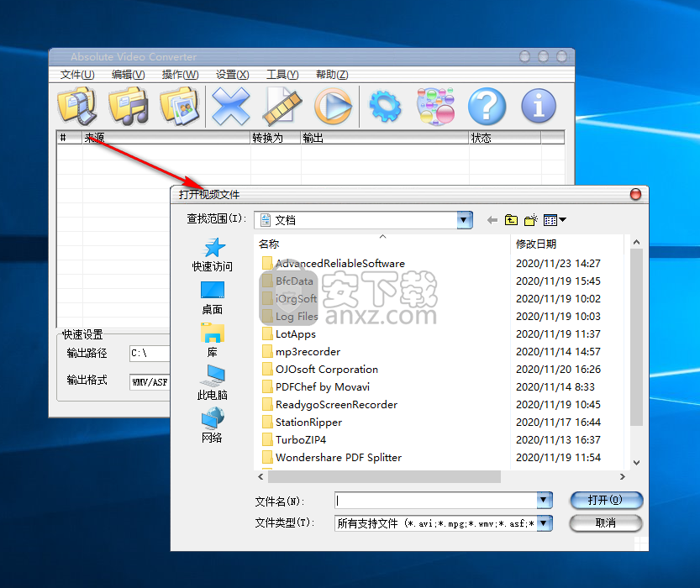
Task: Click the up one level folder icon
Action: [511, 220]
